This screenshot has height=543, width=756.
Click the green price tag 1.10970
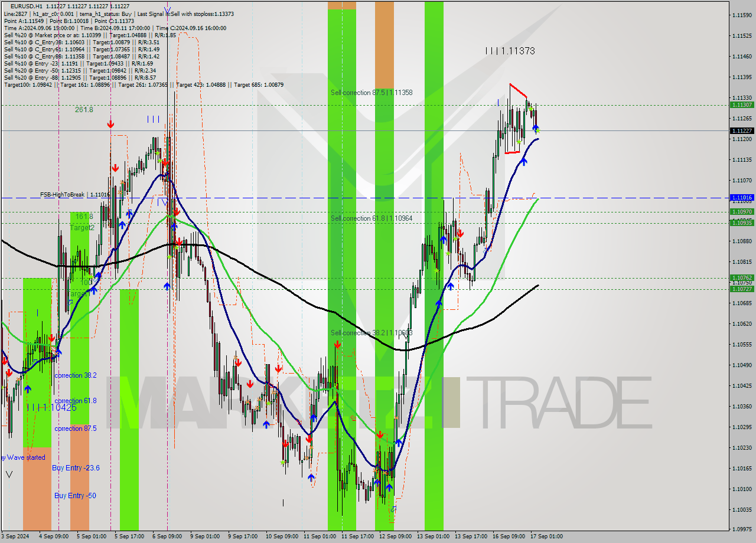[x=742, y=211]
